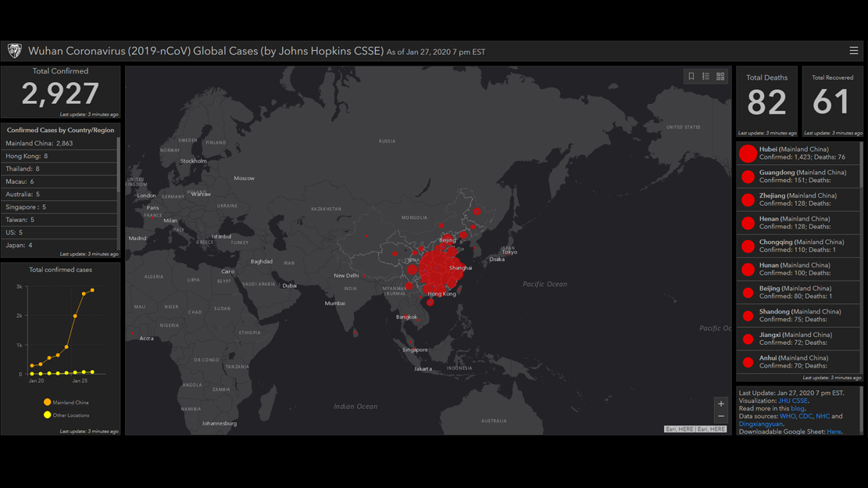
Task: Open the WHO data source link
Action: click(x=787, y=417)
